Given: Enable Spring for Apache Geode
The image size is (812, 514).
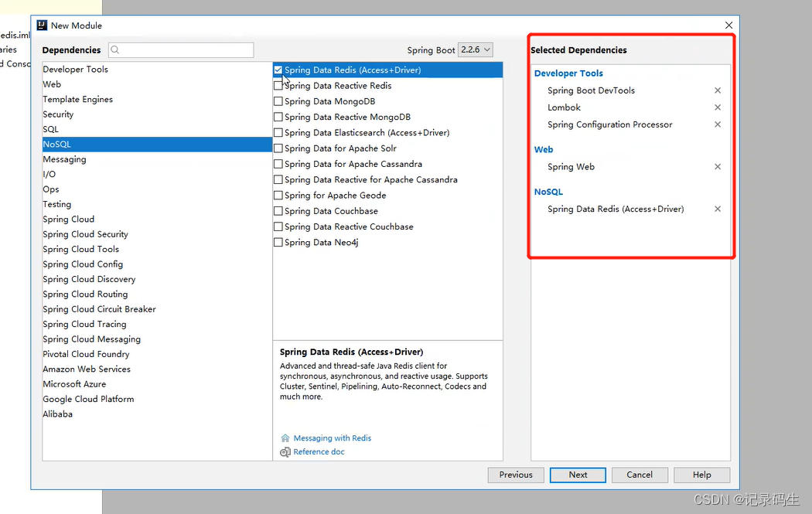Looking at the screenshot, I should (x=278, y=195).
